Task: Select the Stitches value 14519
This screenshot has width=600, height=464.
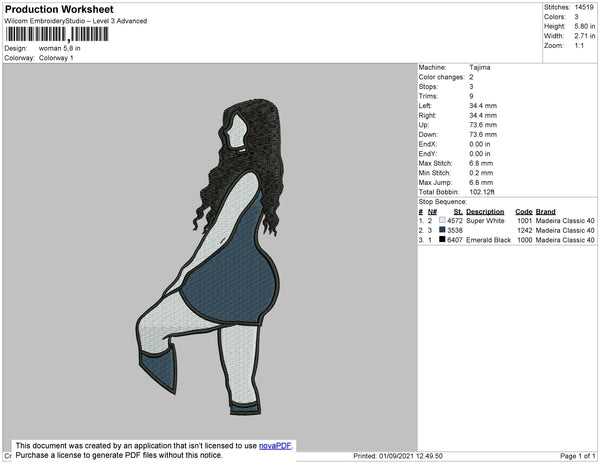Action: [584, 7]
